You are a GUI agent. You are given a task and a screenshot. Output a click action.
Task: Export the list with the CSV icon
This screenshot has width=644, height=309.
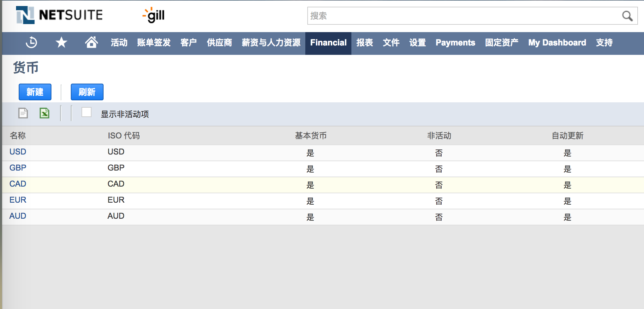point(23,113)
